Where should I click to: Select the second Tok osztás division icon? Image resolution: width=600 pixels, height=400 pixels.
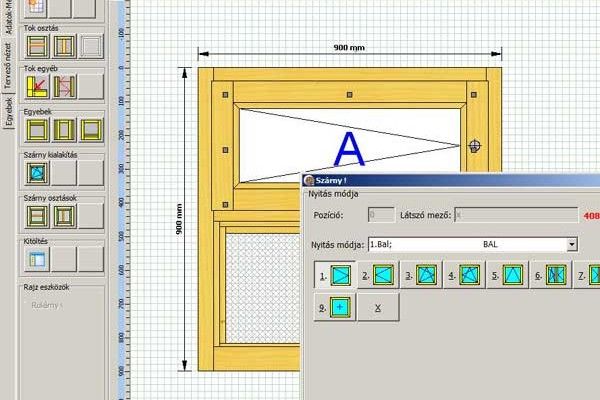pyautogui.click(x=64, y=47)
